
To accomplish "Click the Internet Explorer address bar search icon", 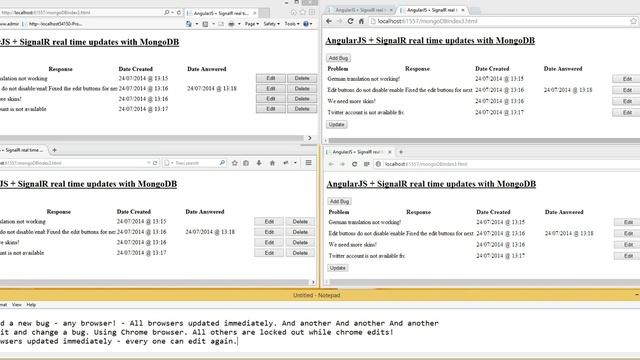I will pyautogui.click(x=167, y=13).
